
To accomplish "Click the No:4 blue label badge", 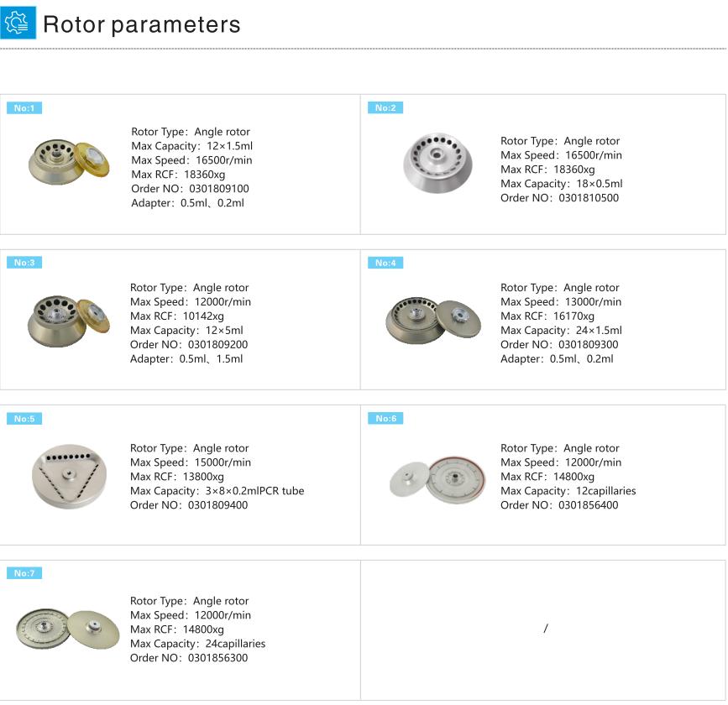I will pyautogui.click(x=385, y=263).
